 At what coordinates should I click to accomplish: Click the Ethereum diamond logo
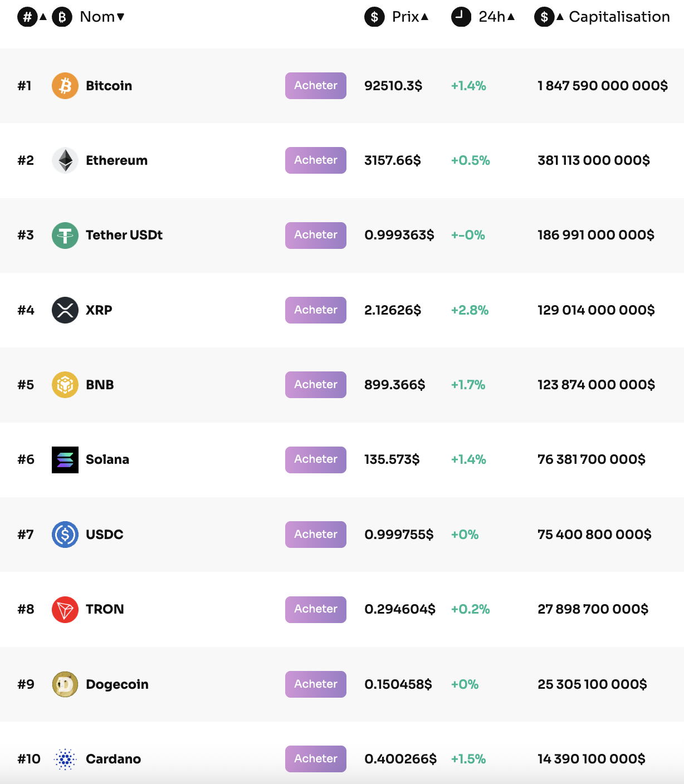click(65, 160)
